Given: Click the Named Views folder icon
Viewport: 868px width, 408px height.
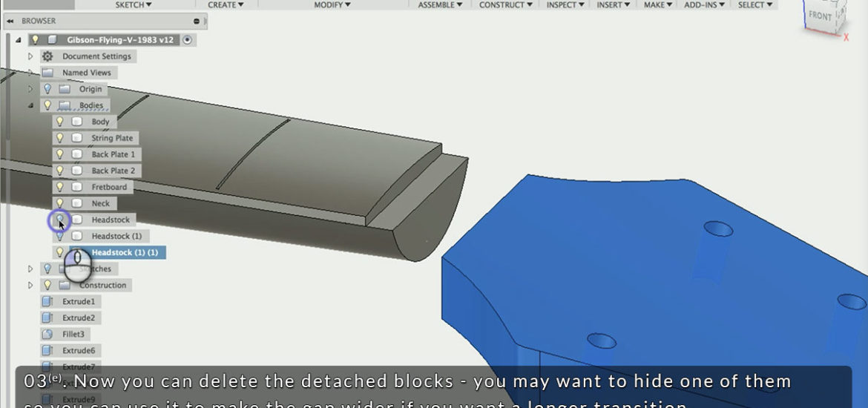Looking at the screenshot, I should point(47,73).
